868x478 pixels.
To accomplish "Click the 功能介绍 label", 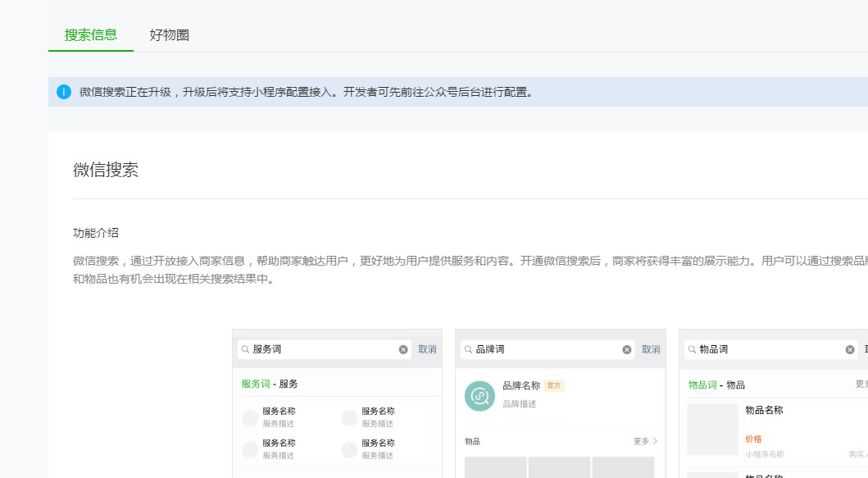I will coord(96,233).
